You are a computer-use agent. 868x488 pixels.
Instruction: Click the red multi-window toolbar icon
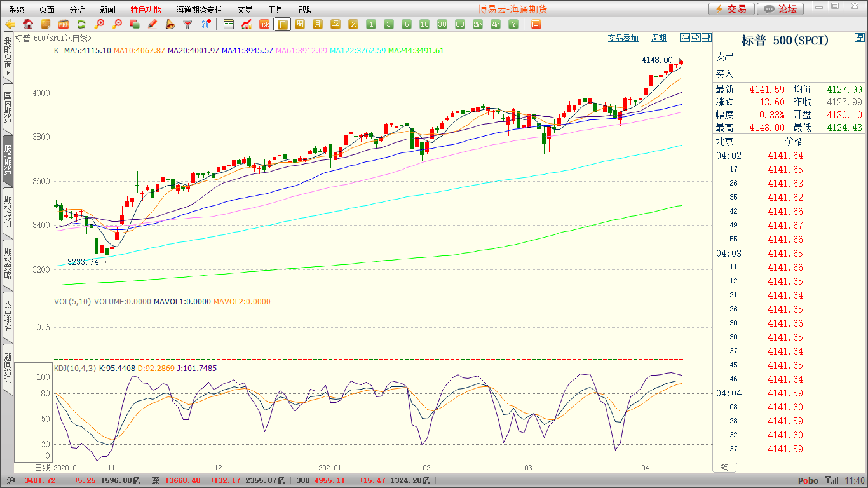click(x=135, y=24)
